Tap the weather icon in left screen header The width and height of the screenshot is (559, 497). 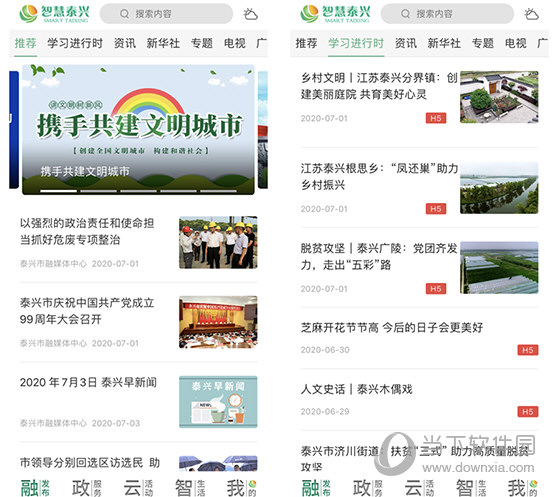click(250, 14)
